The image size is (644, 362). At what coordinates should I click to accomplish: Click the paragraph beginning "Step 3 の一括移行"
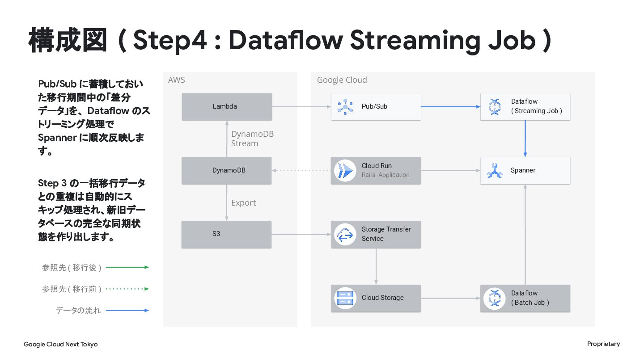pyautogui.click(x=92, y=210)
